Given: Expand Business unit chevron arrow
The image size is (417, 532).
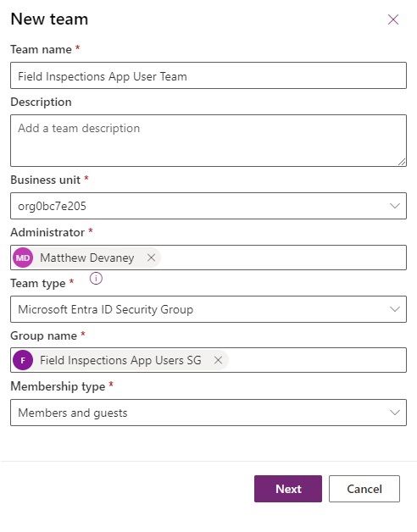Looking at the screenshot, I should point(395,206).
